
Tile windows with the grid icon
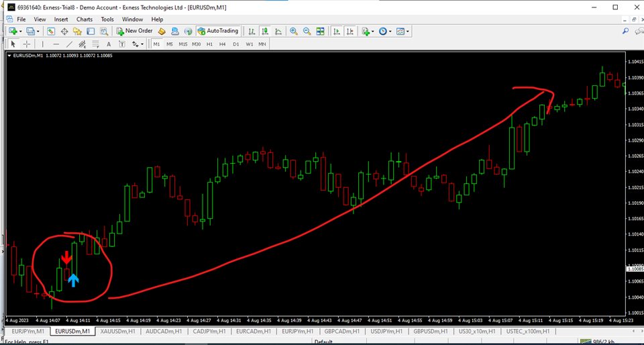pyautogui.click(x=321, y=32)
